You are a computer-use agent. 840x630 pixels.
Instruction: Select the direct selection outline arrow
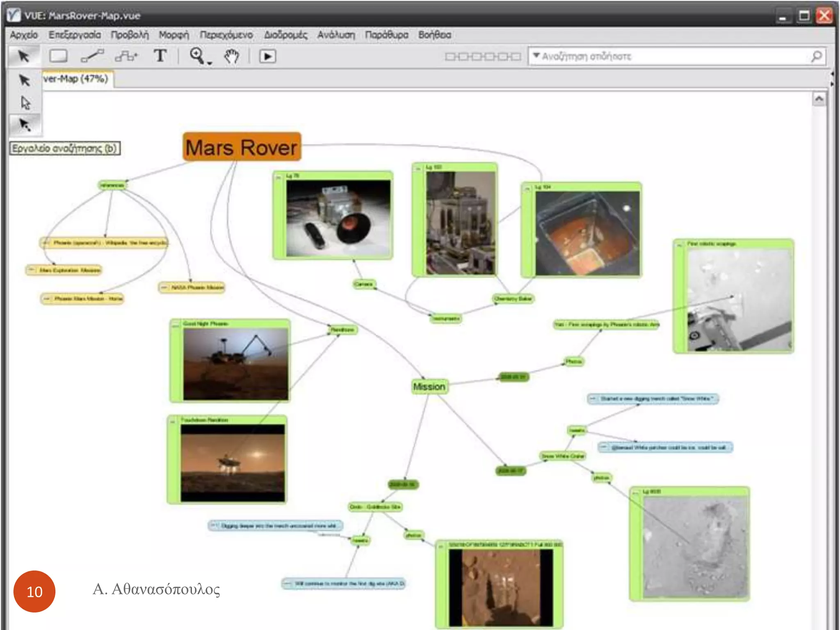(x=25, y=103)
